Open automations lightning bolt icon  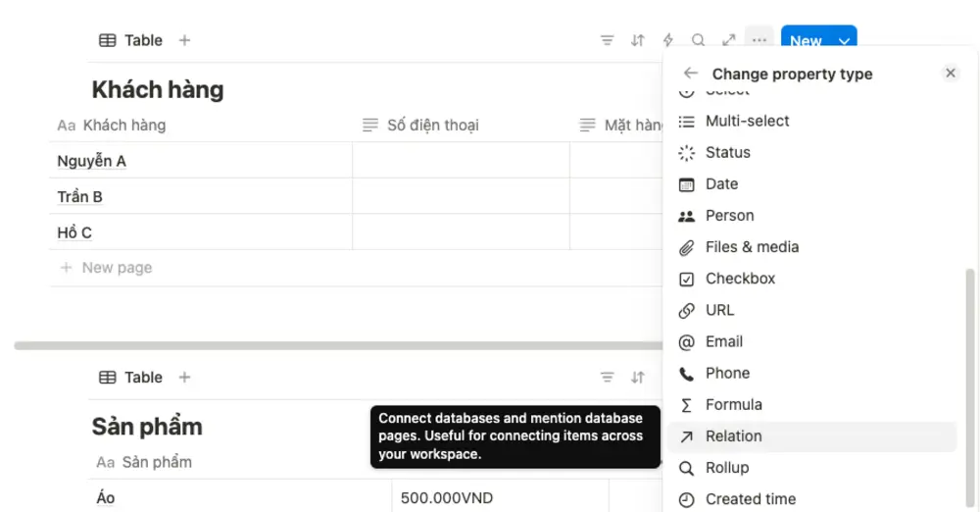667,40
